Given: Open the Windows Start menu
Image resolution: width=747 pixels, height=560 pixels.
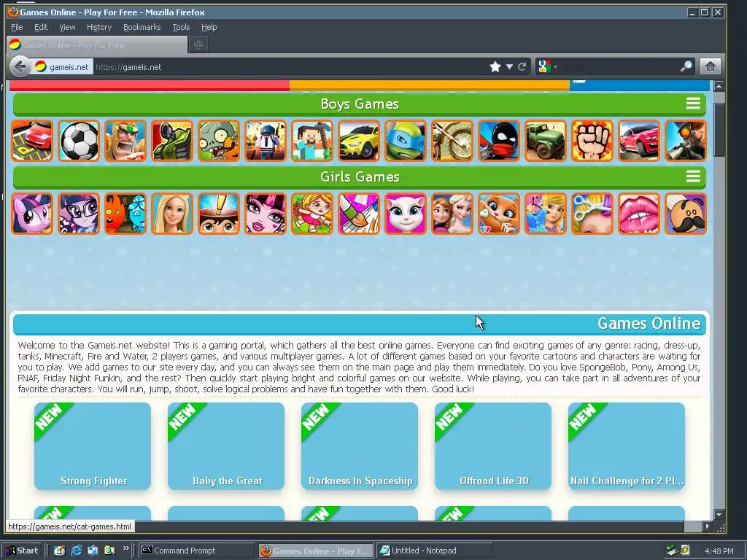Looking at the screenshot, I should [23, 551].
